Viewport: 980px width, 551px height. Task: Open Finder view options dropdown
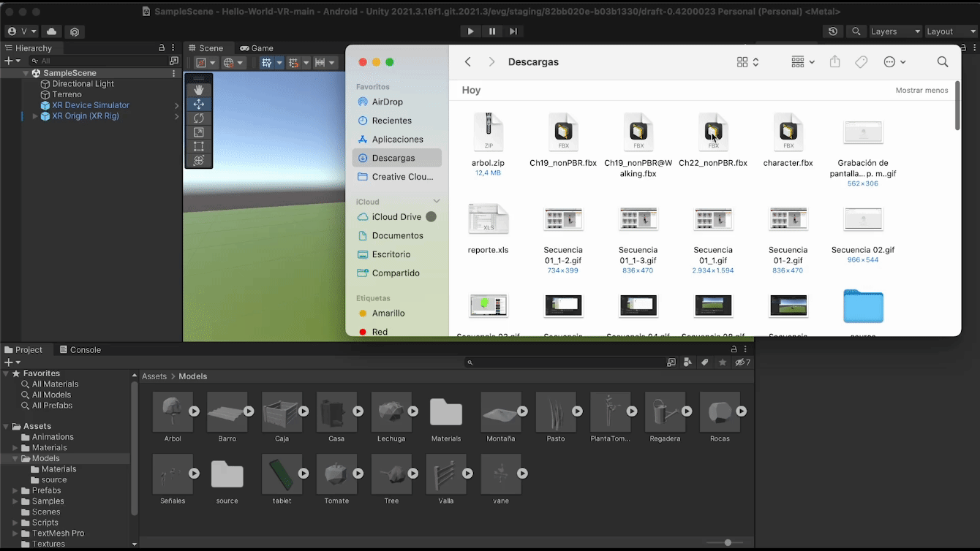pyautogui.click(x=748, y=62)
